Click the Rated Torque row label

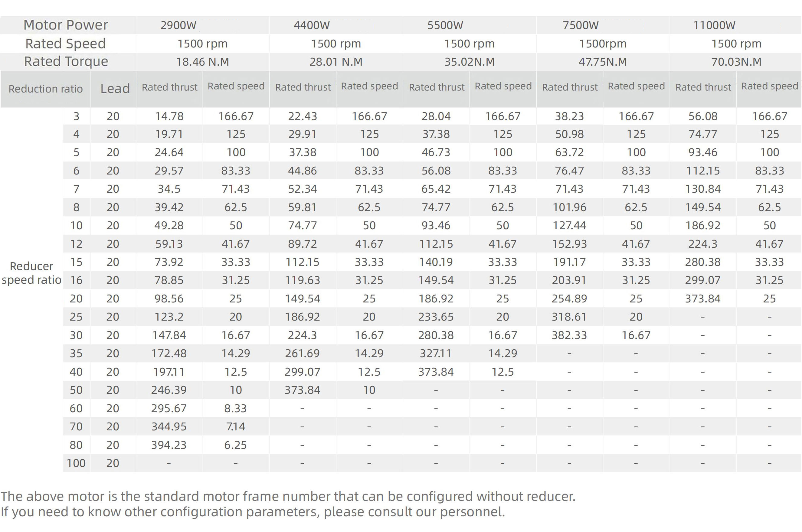click(x=66, y=61)
